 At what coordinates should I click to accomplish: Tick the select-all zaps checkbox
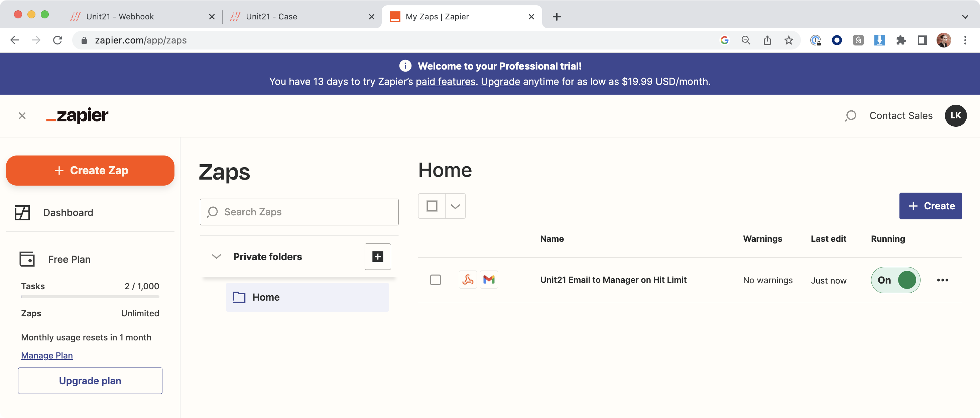pyautogui.click(x=432, y=206)
